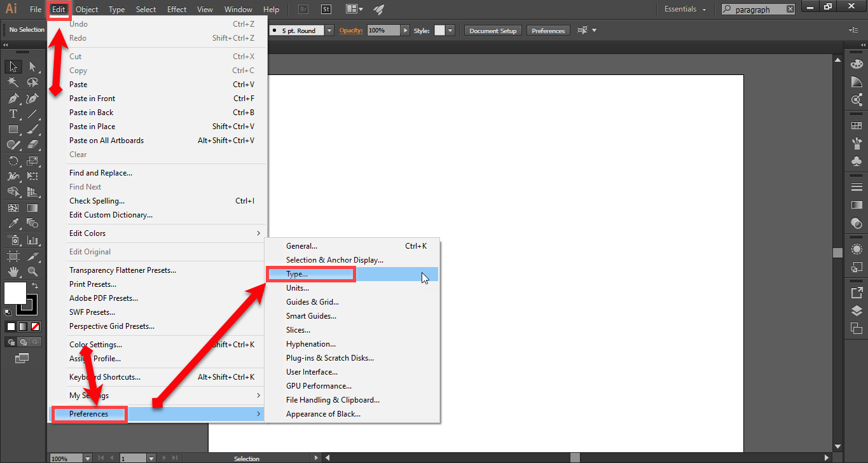Open the Essentials workspace dropdown

coord(685,10)
